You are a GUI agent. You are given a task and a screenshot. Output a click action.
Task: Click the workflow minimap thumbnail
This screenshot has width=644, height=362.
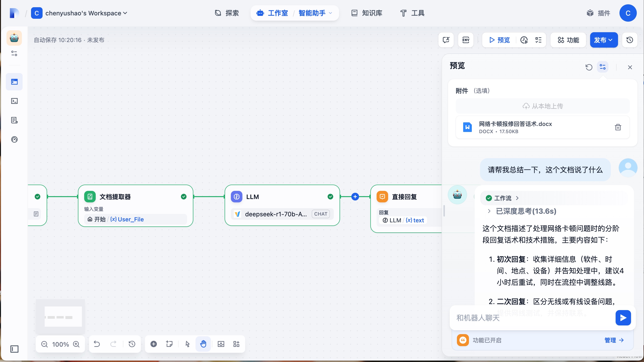click(x=60, y=317)
